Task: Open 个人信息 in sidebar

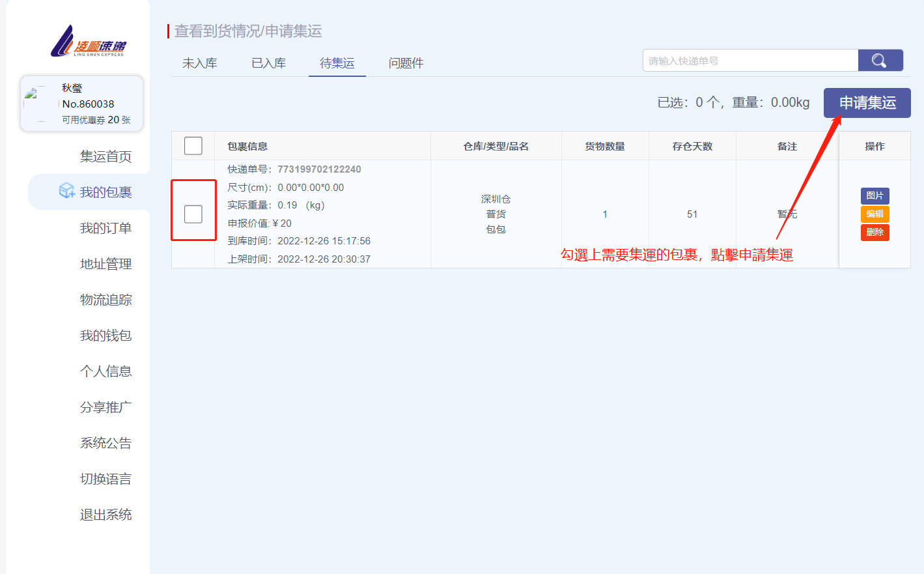Action: click(x=106, y=371)
